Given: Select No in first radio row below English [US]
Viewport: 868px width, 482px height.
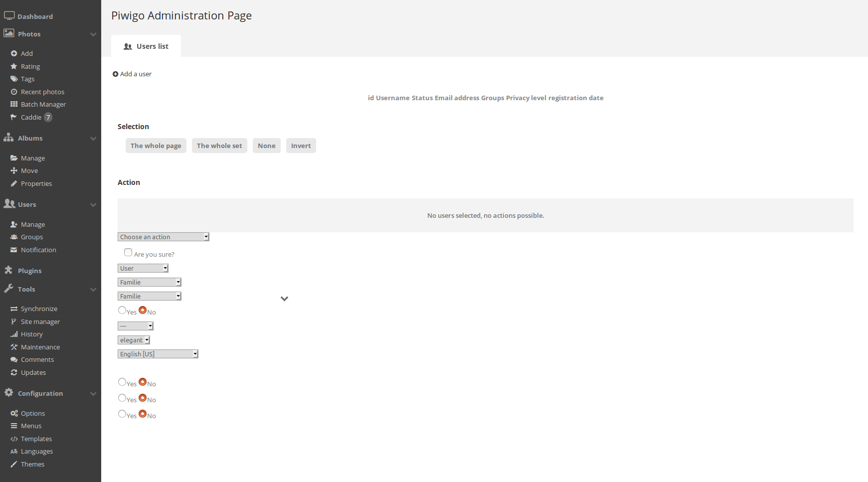Looking at the screenshot, I should [143, 382].
